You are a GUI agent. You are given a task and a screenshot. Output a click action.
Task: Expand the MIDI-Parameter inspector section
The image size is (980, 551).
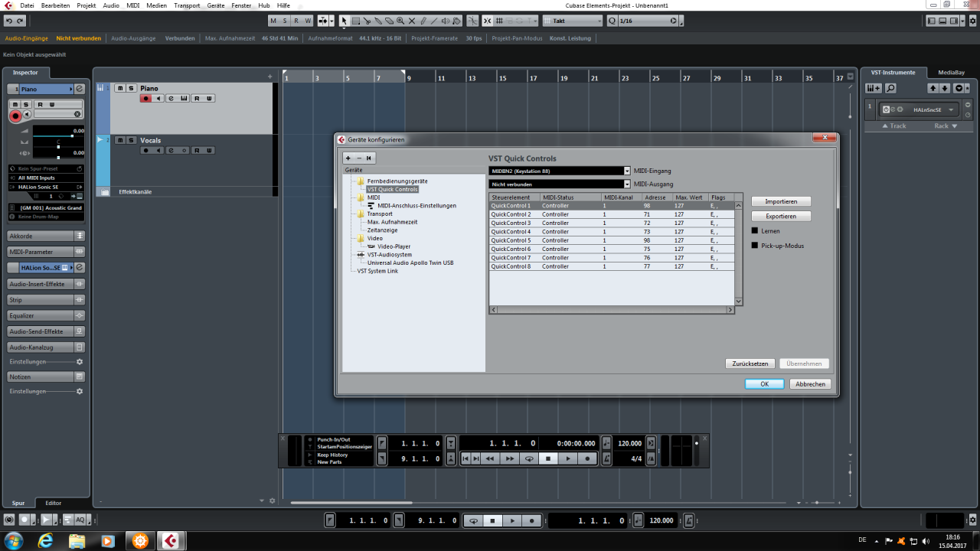(46, 252)
